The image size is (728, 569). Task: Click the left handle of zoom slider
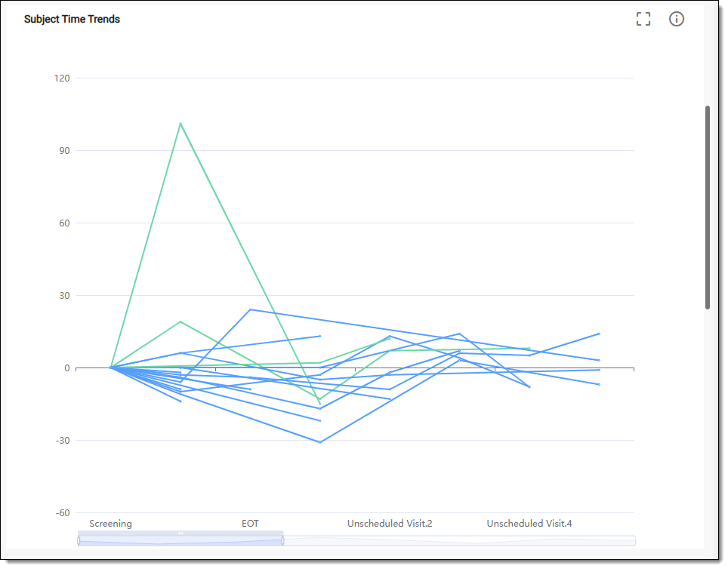coord(79,540)
